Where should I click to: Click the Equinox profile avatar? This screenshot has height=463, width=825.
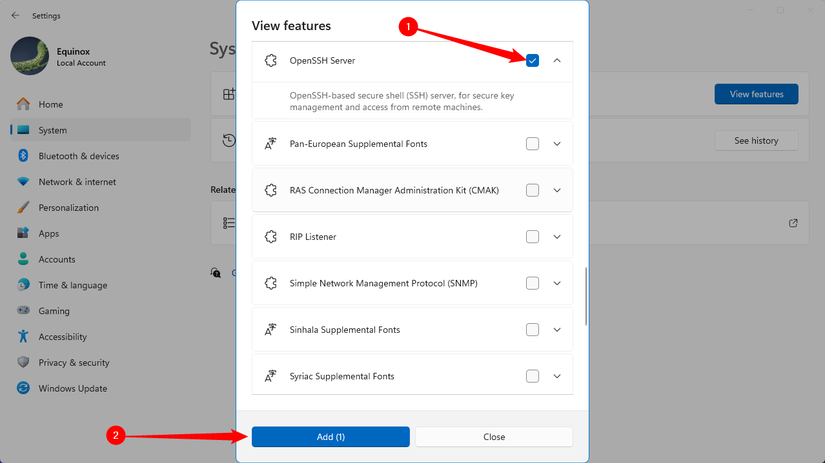point(29,56)
